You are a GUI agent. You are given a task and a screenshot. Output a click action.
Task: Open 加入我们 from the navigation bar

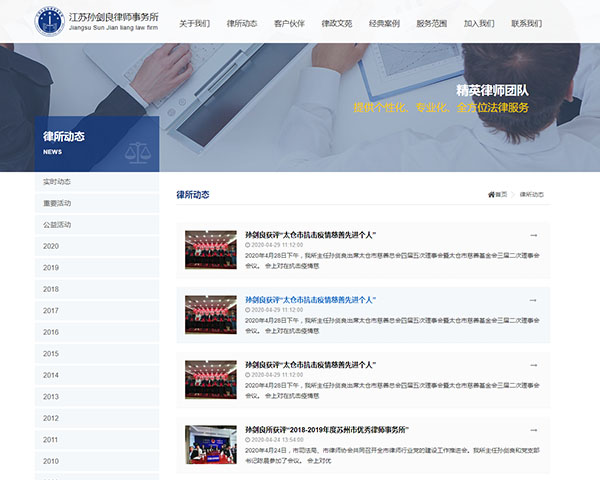[x=479, y=22]
